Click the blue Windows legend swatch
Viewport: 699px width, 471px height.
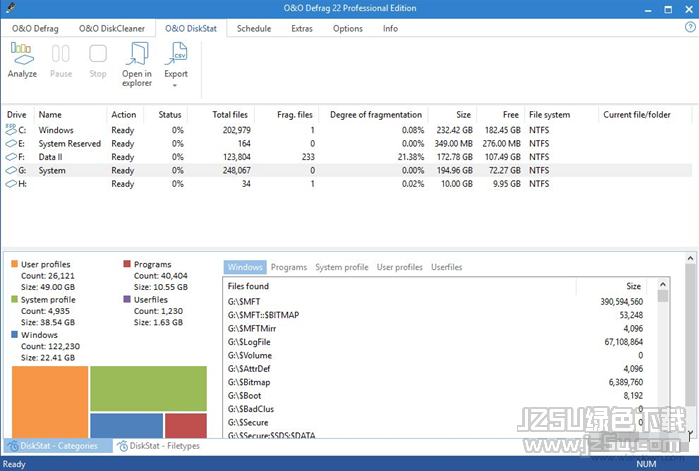[x=14, y=334]
